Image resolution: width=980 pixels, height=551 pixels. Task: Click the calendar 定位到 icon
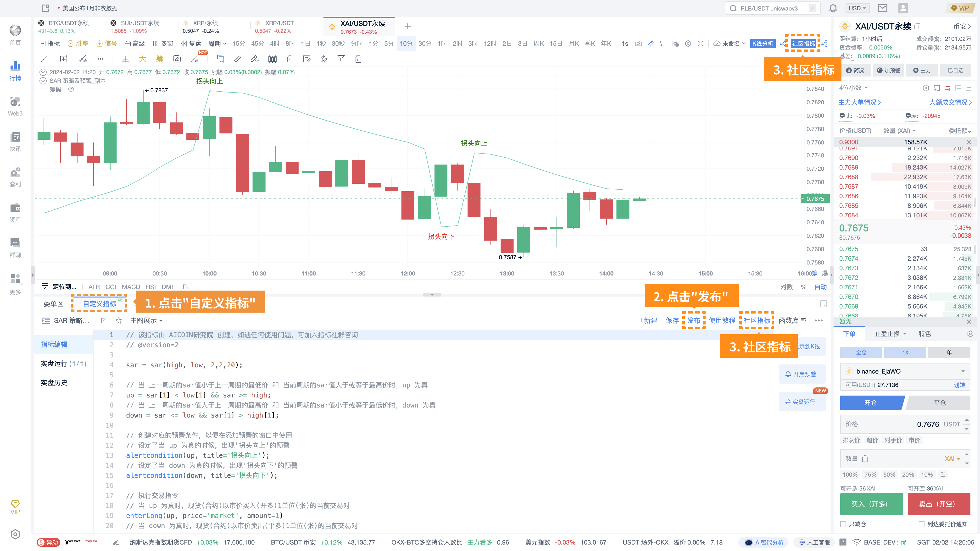45,287
